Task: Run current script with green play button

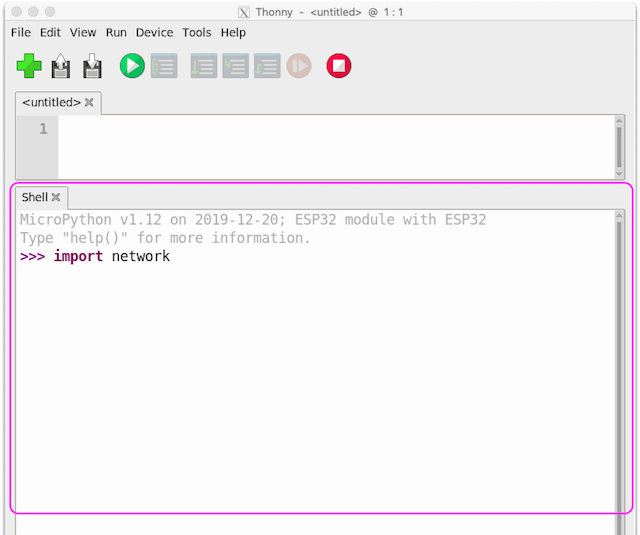Action: [x=132, y=66]
